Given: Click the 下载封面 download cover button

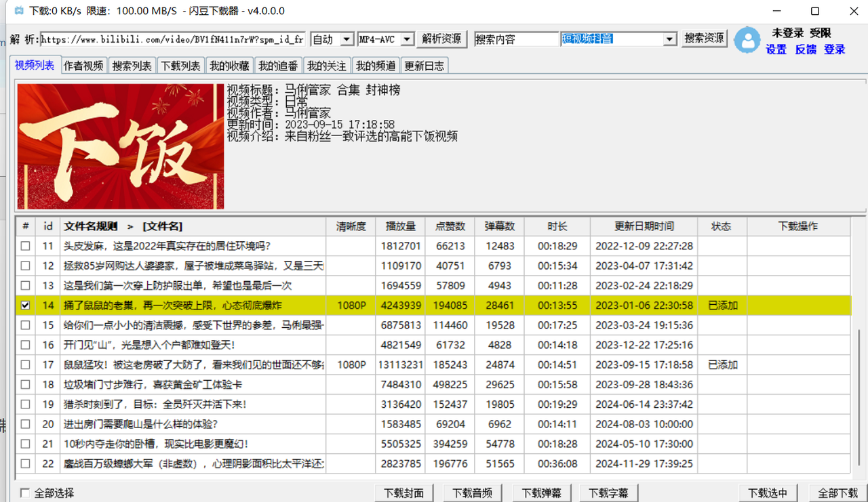Looking at the screenshot, I should click(404, 493).
